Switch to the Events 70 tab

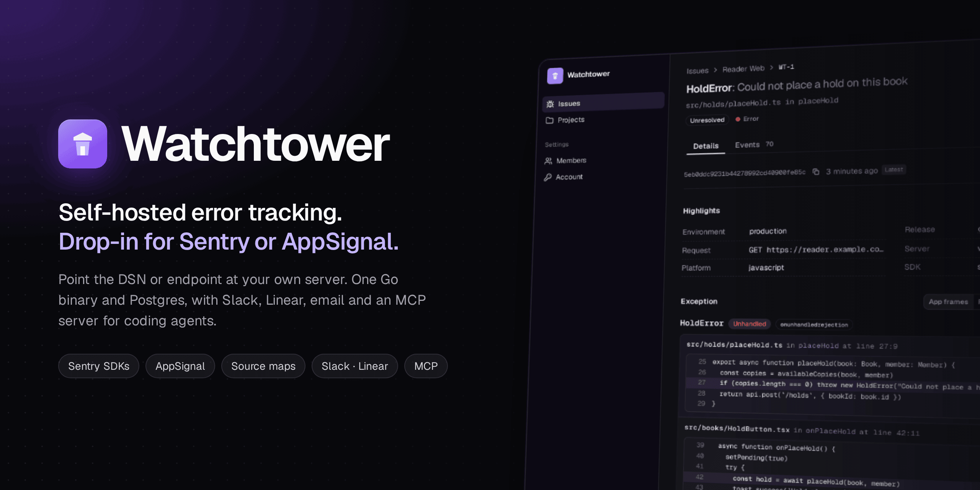754,145
